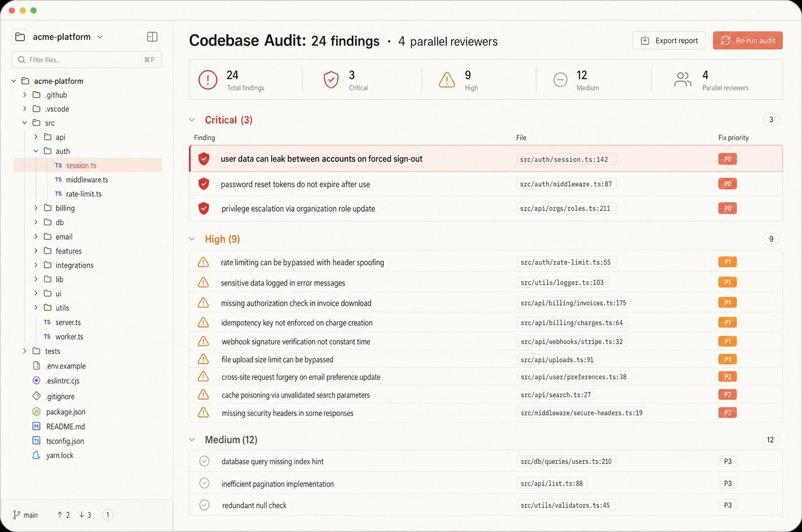Click the Fix priority column header
This screenshot has height=532, width=802.
pyautogui.click(x=733, y=137)
